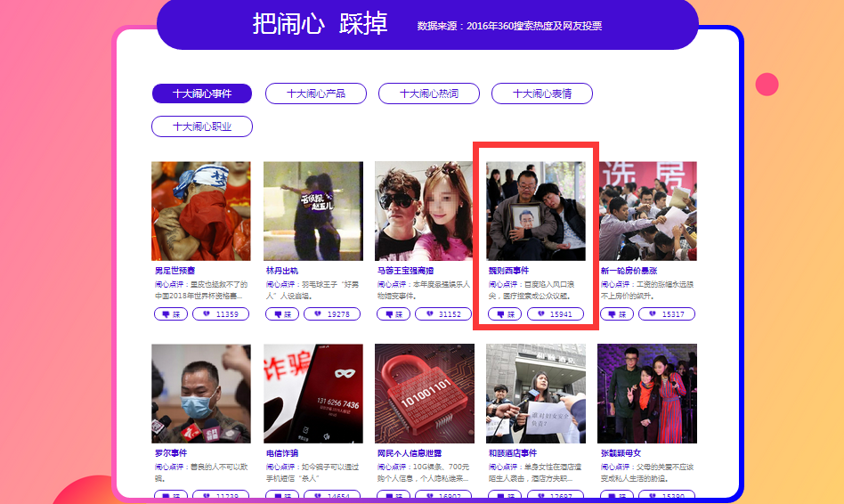The width and height of the screenshot is (844, 504).
Task: Open the 十大闹心职业 tab
Action: point(202,126)
